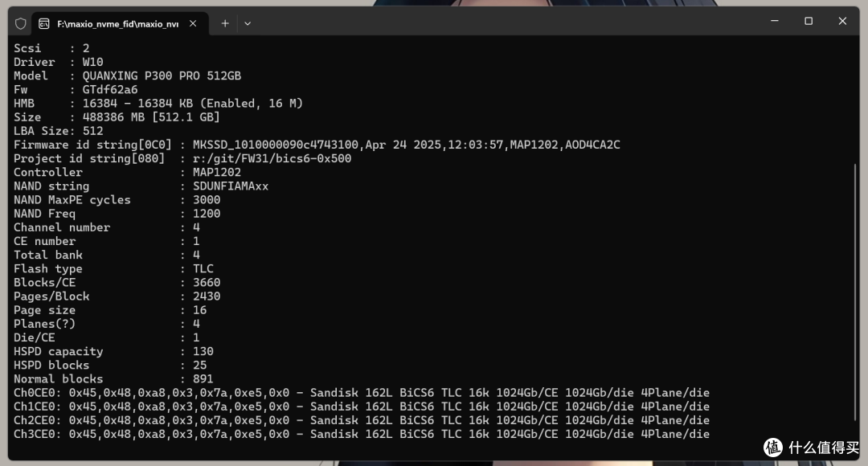Open a new tab with the plus icon

pyautogui.click(x=225, y=23)
